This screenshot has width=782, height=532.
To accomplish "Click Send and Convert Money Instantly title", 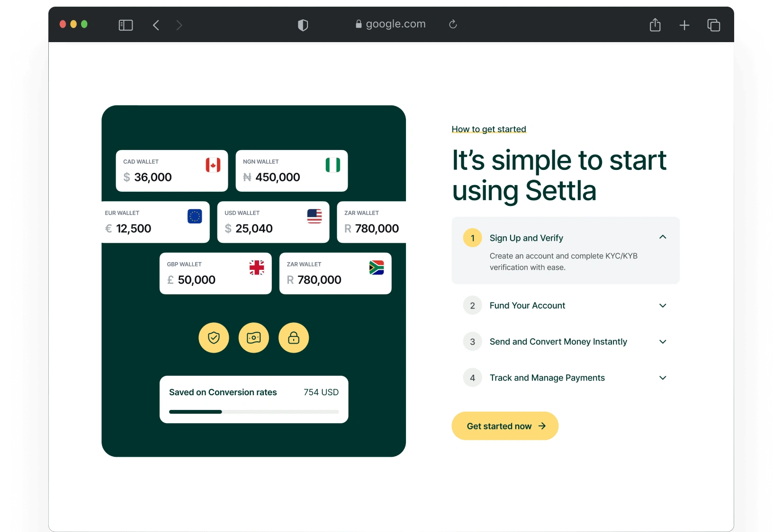I will (x=558, y=342).
